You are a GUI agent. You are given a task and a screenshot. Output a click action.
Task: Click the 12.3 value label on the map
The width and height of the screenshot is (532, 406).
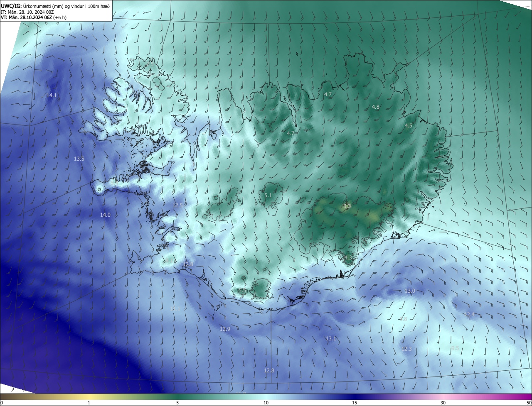point(406,349)
